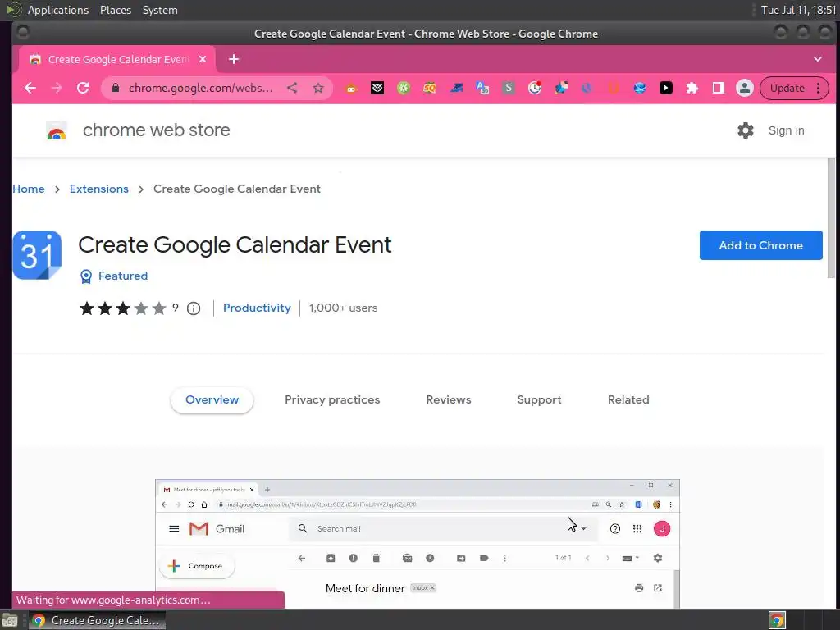Open the Extensions puzzle-piece menu
The image size is (840, 630).
click(692, 88)
